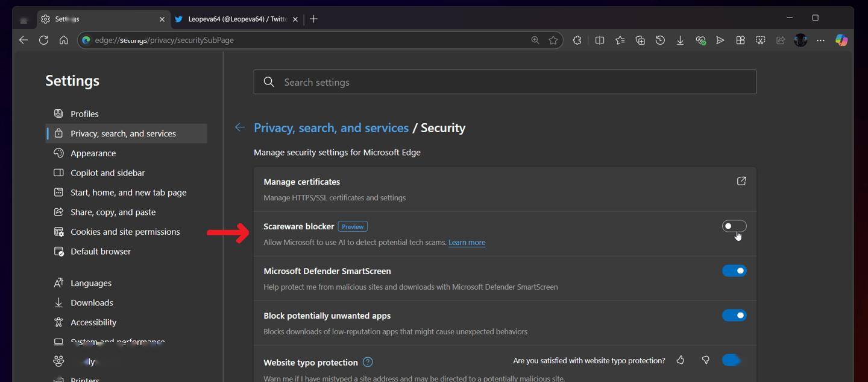Open a new tab with plus button

pos(313,19)
